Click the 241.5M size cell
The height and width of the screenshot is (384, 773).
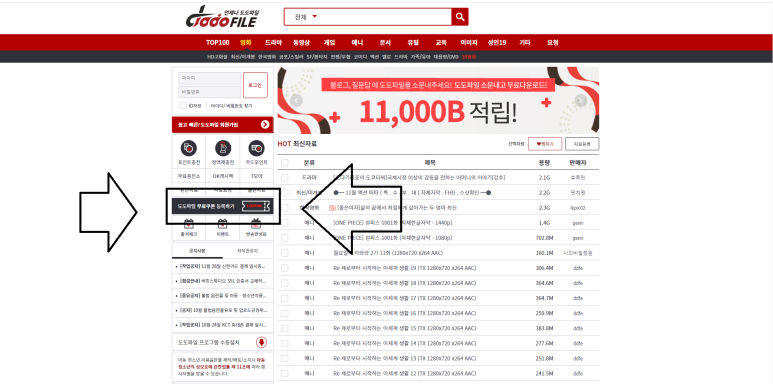(544, 373)
